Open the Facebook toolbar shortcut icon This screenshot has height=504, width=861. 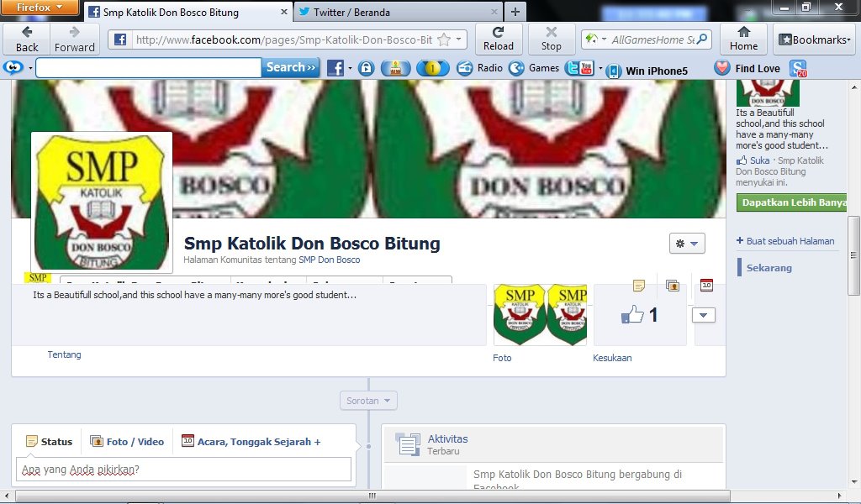[x=335, y=68]
